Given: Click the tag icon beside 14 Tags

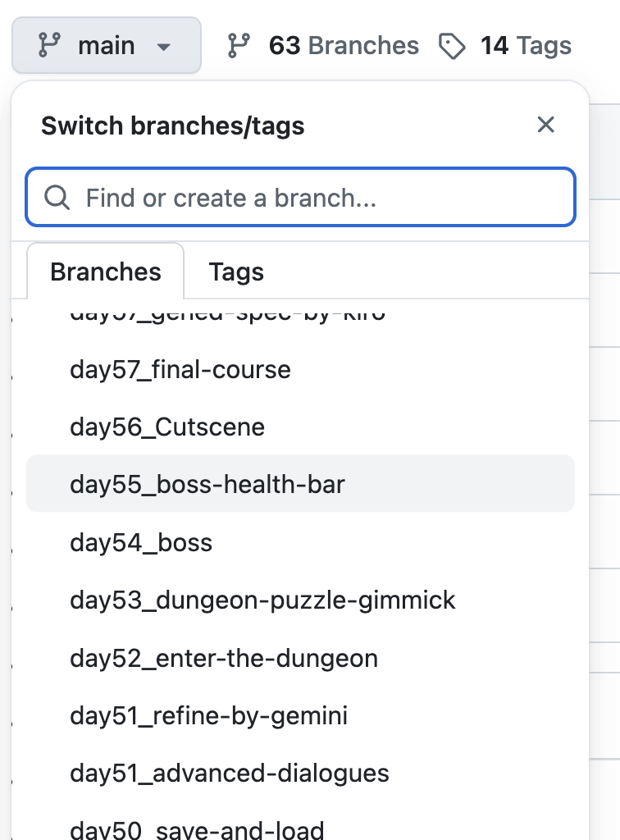Looking at the screenshot, I should 452,46.
